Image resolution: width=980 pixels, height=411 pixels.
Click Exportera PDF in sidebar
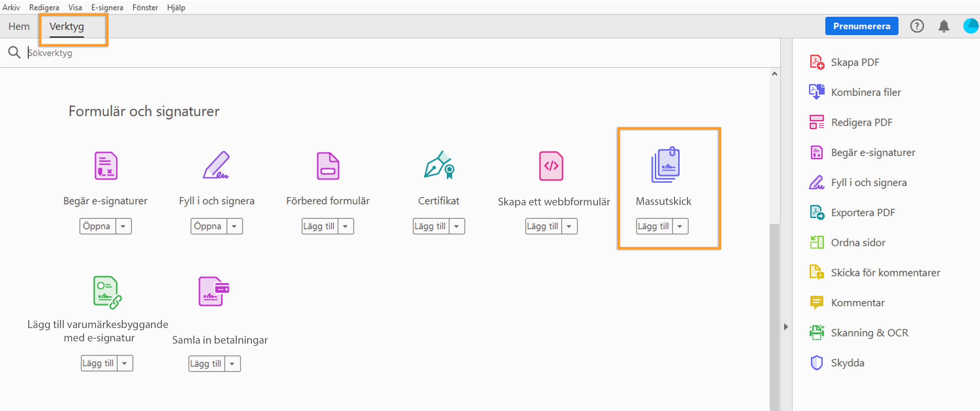862,213
